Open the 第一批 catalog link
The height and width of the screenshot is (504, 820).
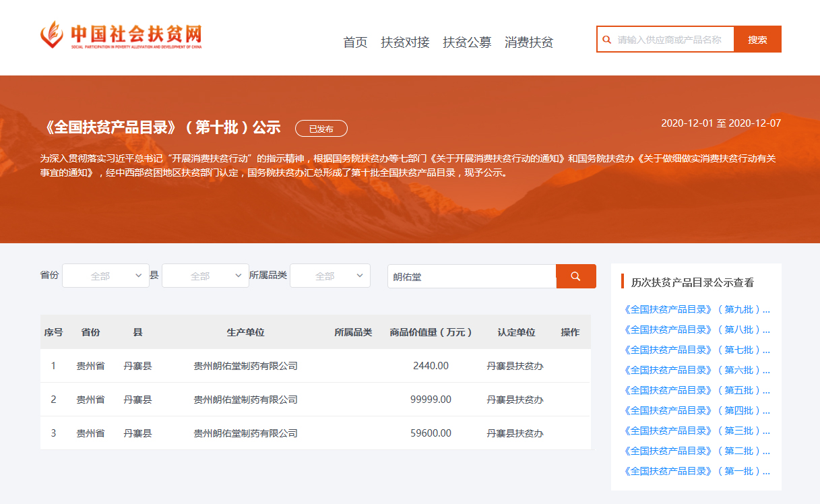coord(697,472)
